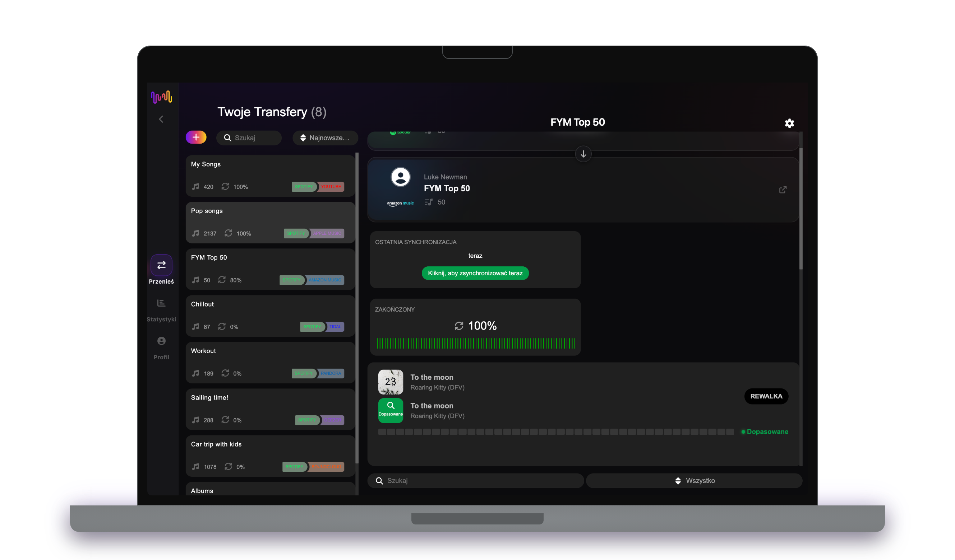The image size is (955, 560).
Task: Expand the Najnowsze sort dropdown
Action: [325, 138]
